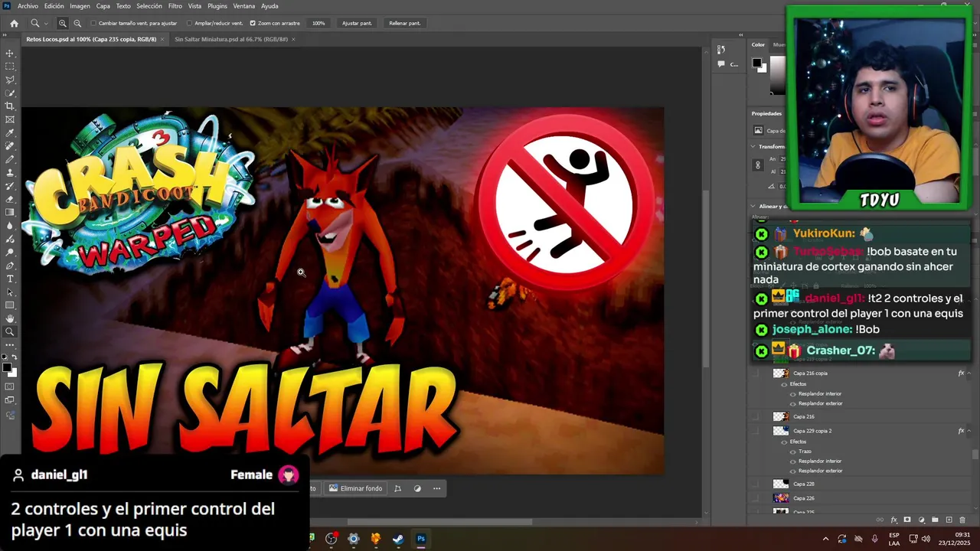Click the create new layer icon
Image resolution: width=980 pixels, height=551 pixels.
pyautogui.click(x=949, y=520)
